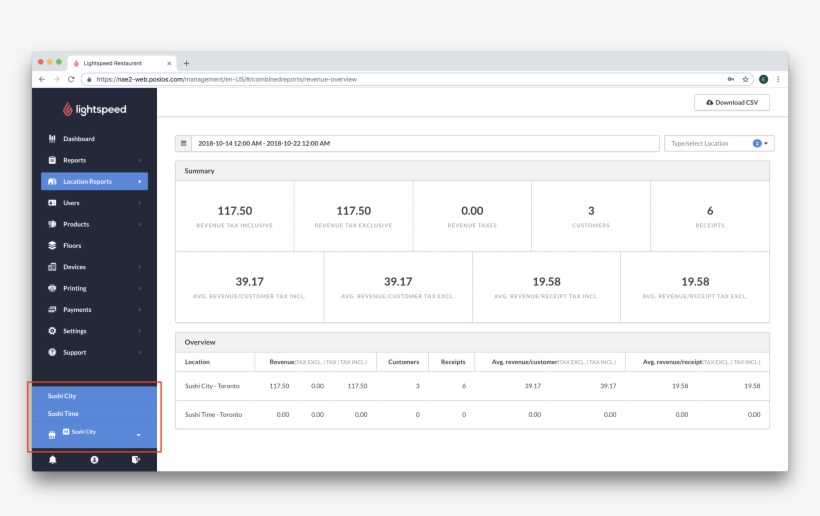
Task: Select Location Reports in sidebar
Action: click(x=94, y=181)
